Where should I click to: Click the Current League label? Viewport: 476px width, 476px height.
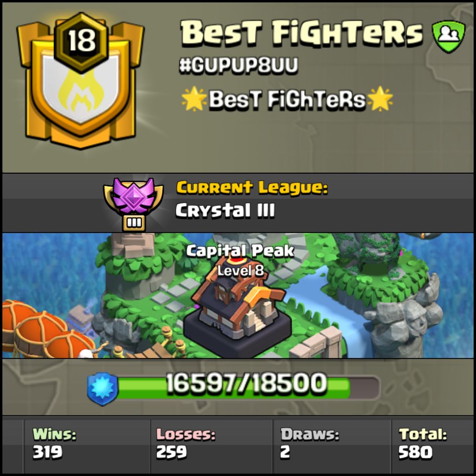[252, 188]
